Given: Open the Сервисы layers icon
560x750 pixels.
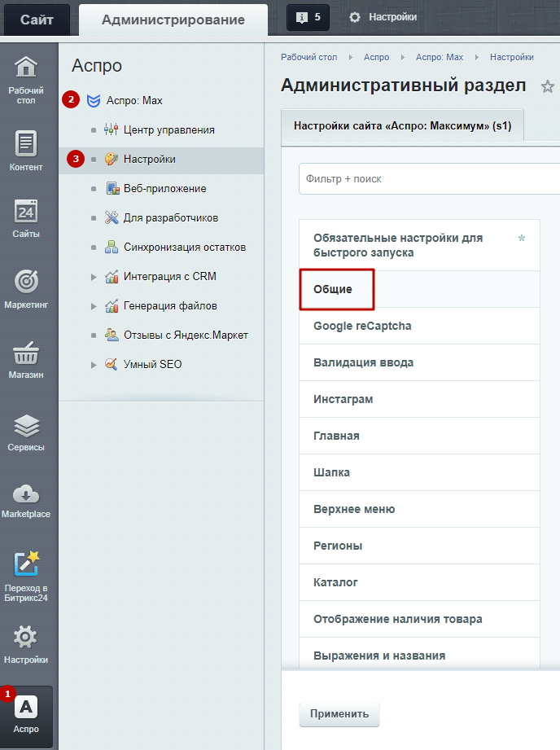Looking at the screenshot, I should (26, 425).
